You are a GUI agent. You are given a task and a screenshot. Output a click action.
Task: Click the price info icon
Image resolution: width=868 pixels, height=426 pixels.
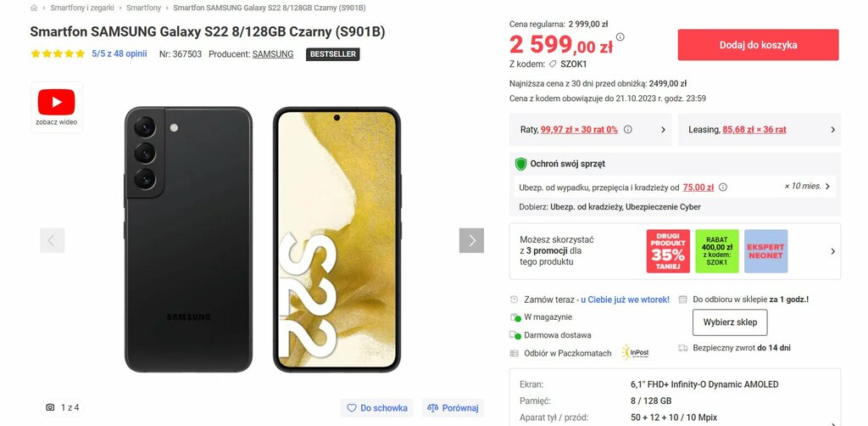(x=620, y=37)
